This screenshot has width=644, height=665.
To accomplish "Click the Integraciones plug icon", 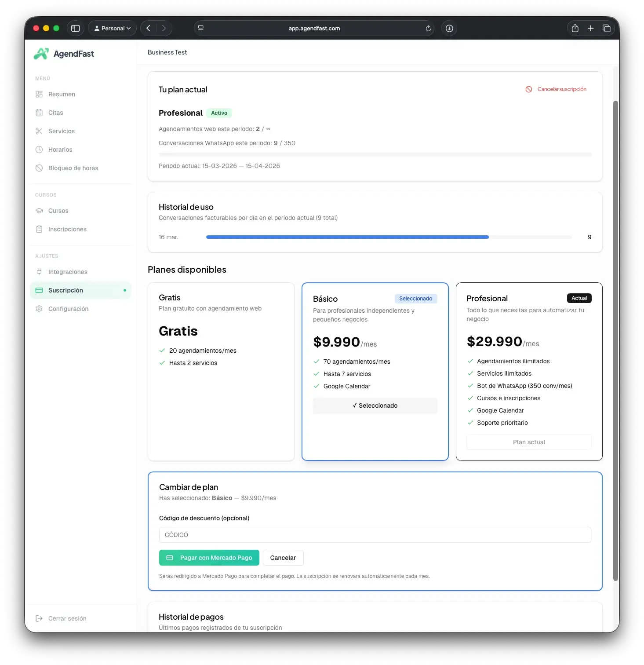I will [x=39, y=272].
